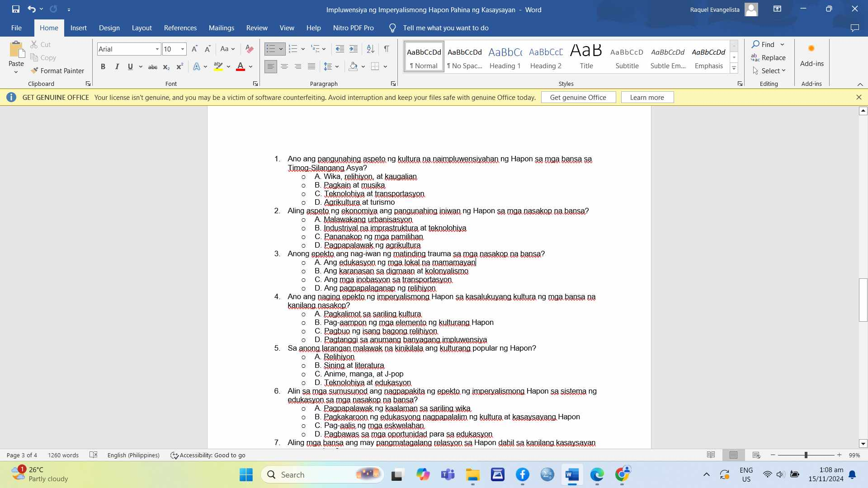Click Copy in the Clipboard group
Image resolution: width=868 pixels, height=488 pixels.
[43, 58]
